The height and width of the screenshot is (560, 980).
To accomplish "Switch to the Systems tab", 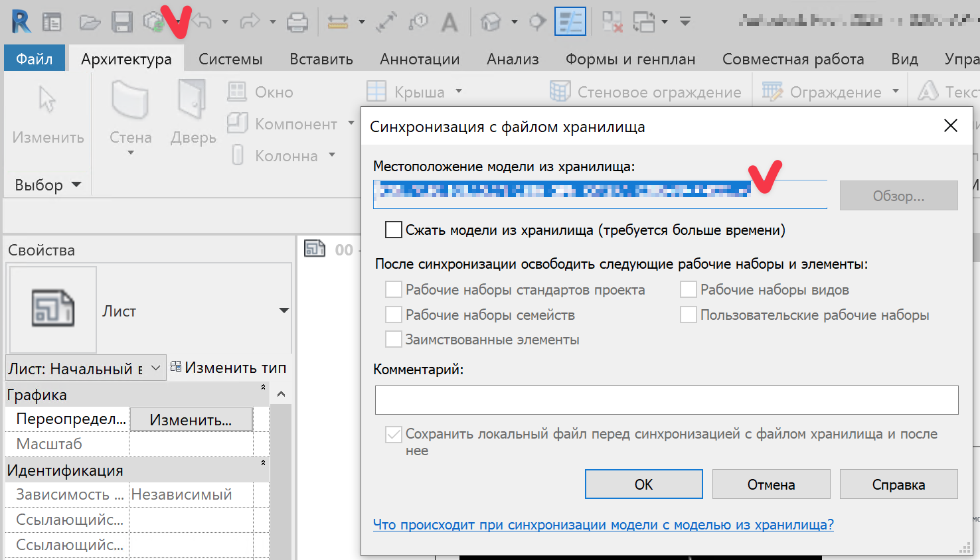I will [x=230, y=59].
